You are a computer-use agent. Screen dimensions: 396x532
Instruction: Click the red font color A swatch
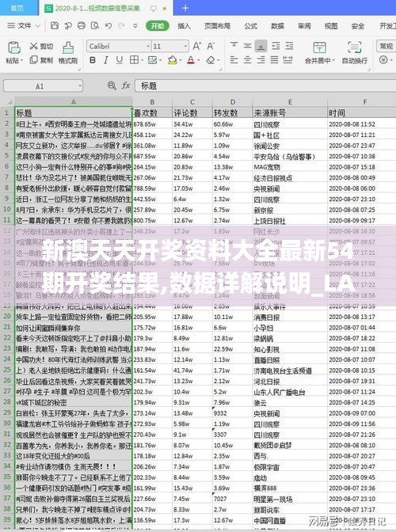pyautogui.click(x=191, y=60)
